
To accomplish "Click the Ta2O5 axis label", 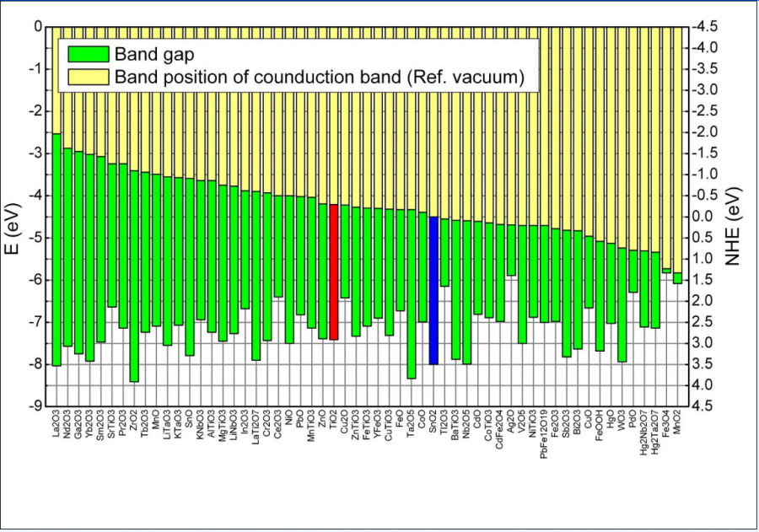I will tap(412, 424).
